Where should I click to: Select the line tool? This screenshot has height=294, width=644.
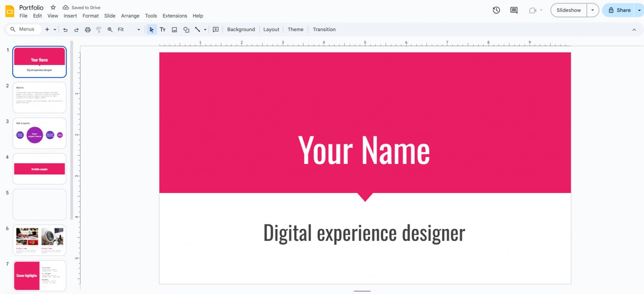pyautogui.click(x=197, y=29)
